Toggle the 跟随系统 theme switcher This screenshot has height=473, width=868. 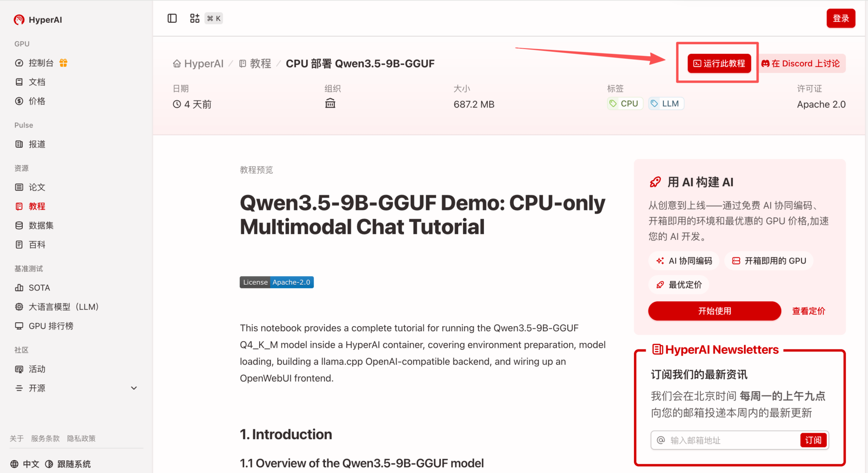point(68,464)
